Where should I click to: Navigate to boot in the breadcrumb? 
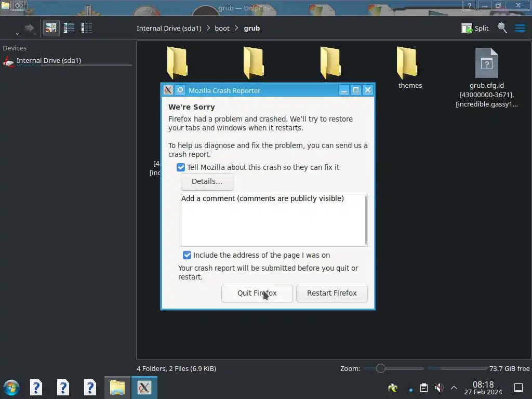(222, 28)
